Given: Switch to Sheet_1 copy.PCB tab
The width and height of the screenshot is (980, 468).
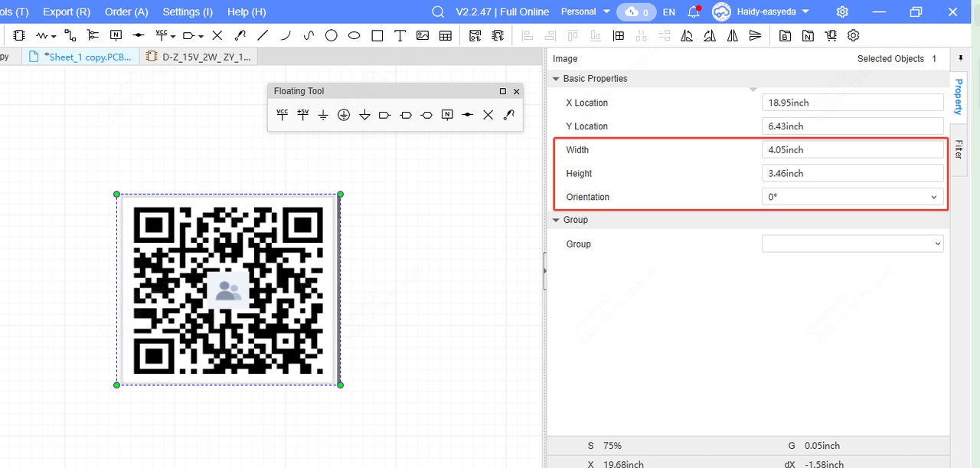Looking at the screenshot, I should (x=81, y=57).
